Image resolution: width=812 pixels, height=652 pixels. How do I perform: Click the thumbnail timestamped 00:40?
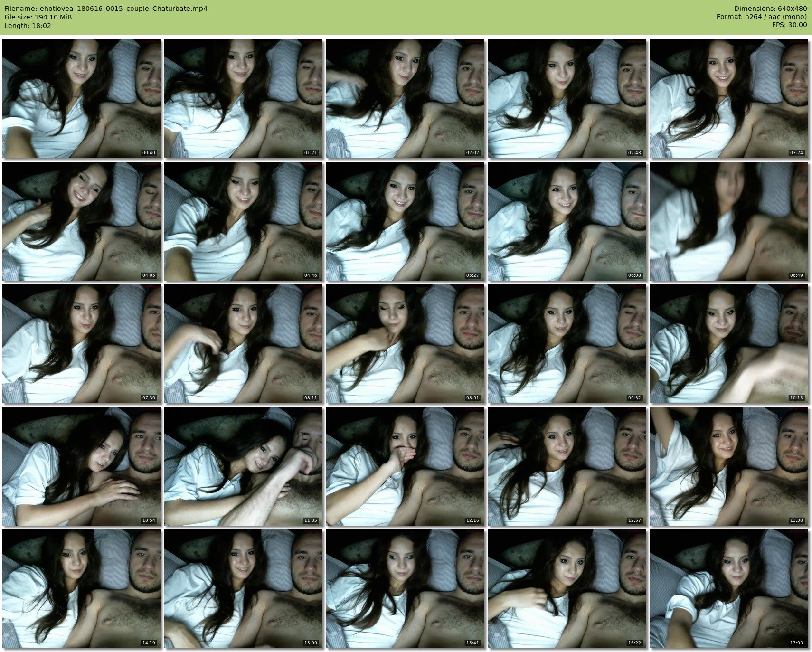(82, 99)
